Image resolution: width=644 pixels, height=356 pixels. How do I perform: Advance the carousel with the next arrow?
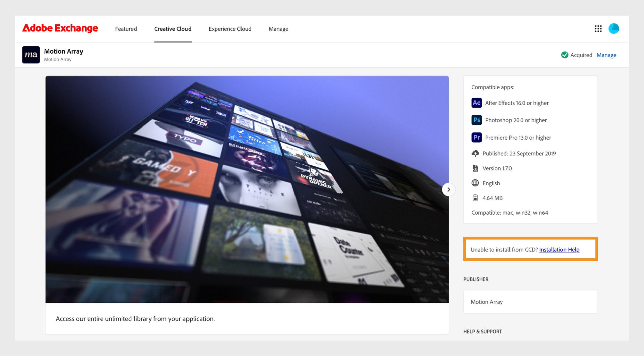point(449,189)
